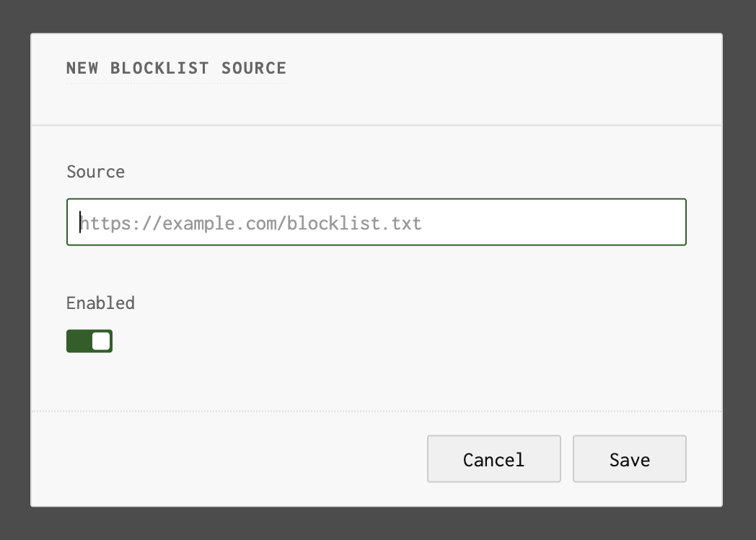The height and width of the screenshot is (540, 756).
Task: Save the new blocklist source
Action: [x=628, y=459]
